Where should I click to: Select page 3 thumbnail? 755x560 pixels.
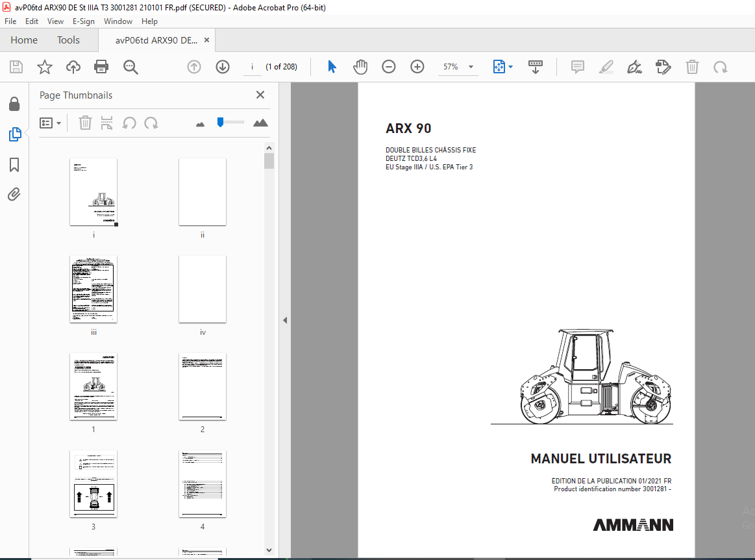point(93,484)
